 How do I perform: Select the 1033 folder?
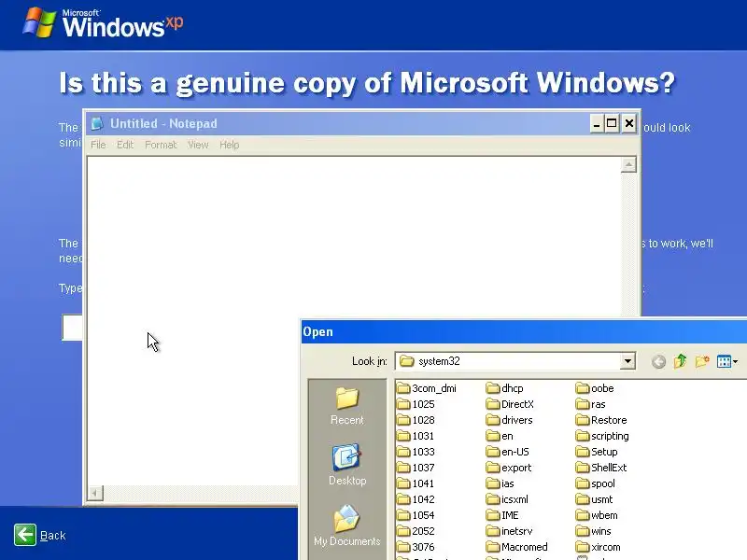tap(416, 452)
